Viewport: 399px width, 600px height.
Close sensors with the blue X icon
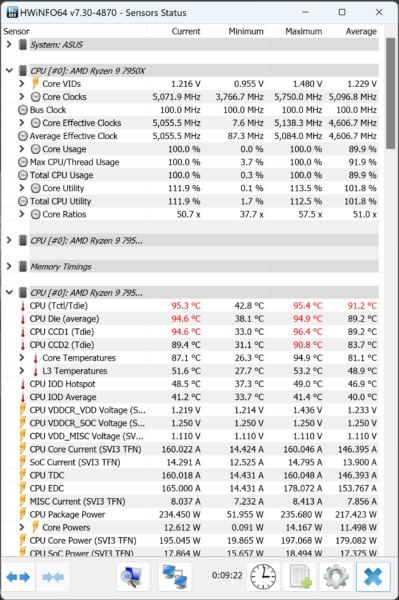pos(373,577)
